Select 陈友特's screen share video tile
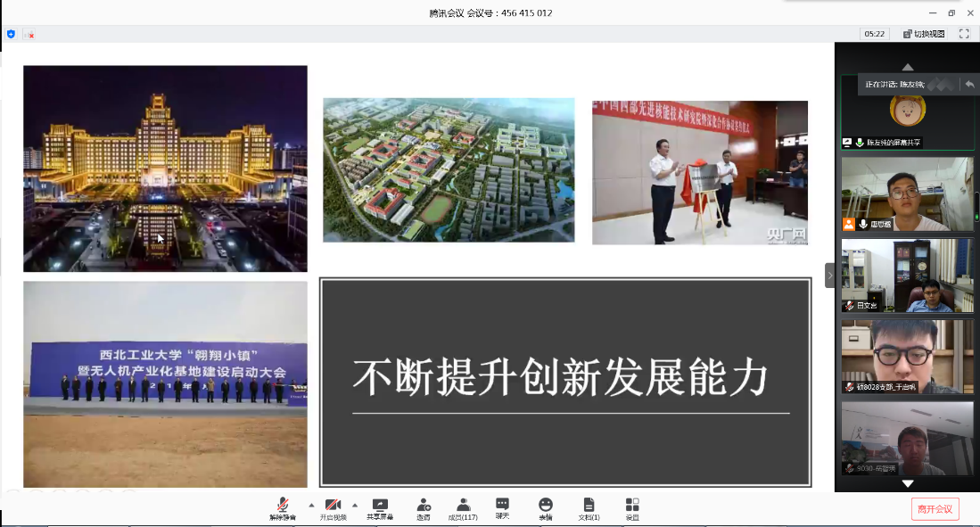 coord(907,113)
